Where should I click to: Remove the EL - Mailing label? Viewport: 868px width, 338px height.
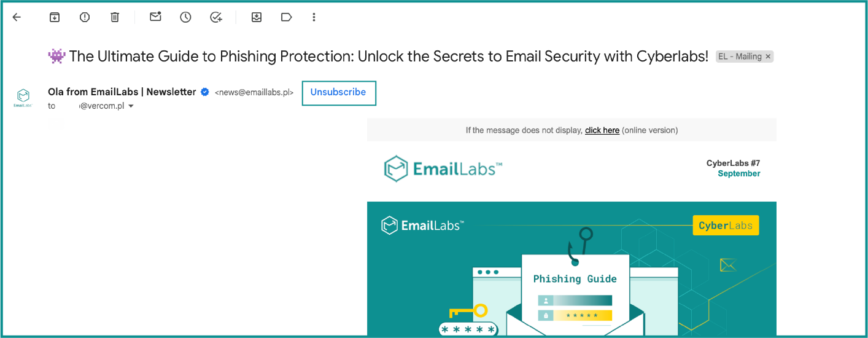pos(768,57)
